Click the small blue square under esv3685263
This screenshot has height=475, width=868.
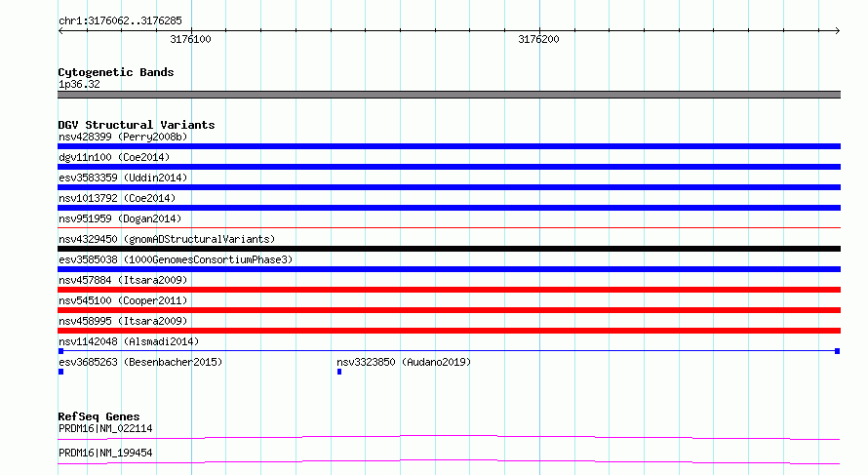[x=60, y=372]
